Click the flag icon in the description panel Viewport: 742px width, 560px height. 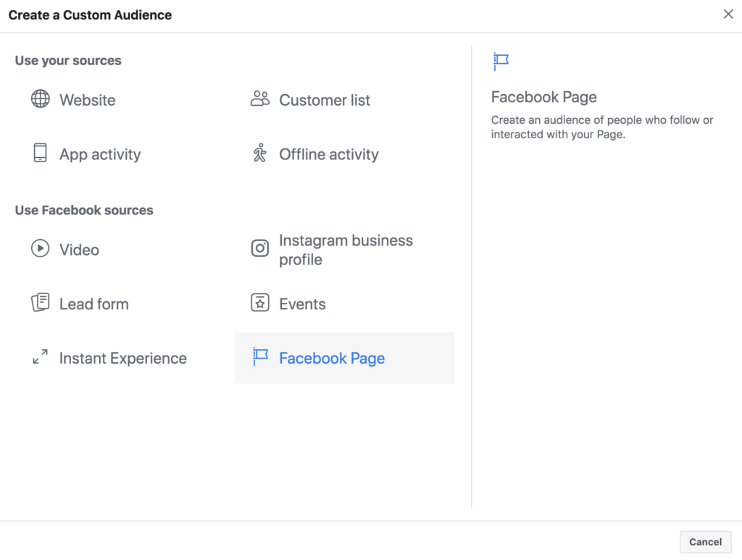pos(501,62)
